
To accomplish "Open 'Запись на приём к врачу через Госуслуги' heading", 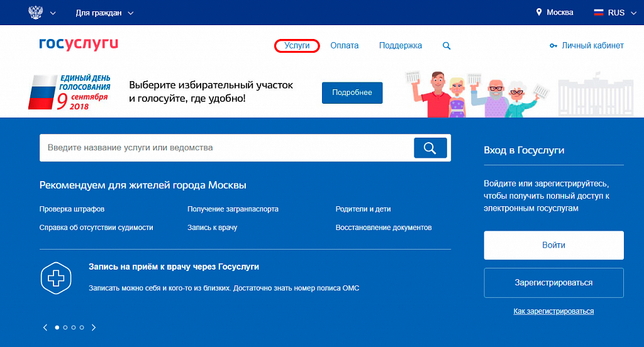I will pyautogui.click(x=174, y=267).
